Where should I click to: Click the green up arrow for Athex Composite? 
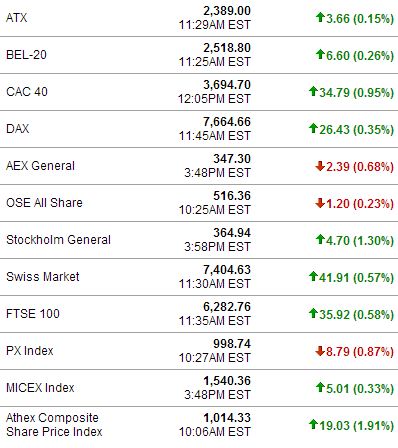point(313,424)
